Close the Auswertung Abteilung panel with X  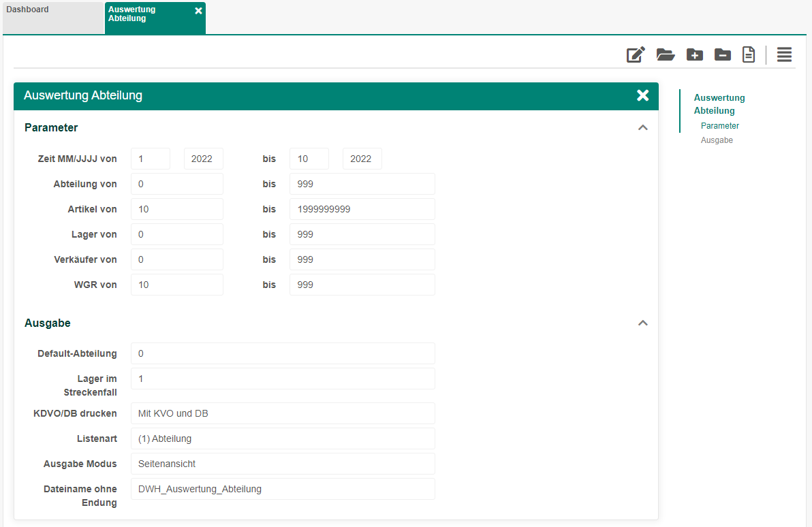click(x=642, y=95)
